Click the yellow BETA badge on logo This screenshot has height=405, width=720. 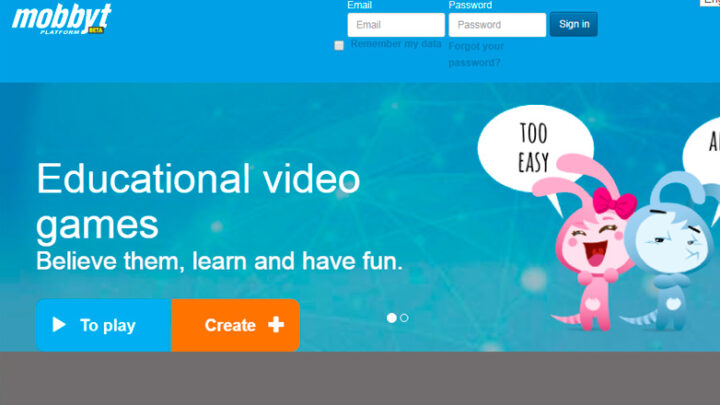[x=96, y=30]
